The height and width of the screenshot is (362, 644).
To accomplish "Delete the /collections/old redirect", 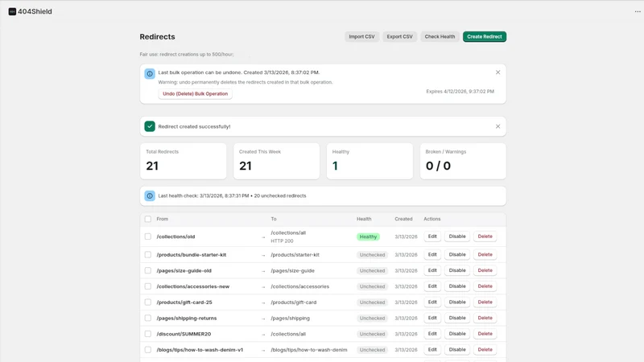I will point(485,237).
